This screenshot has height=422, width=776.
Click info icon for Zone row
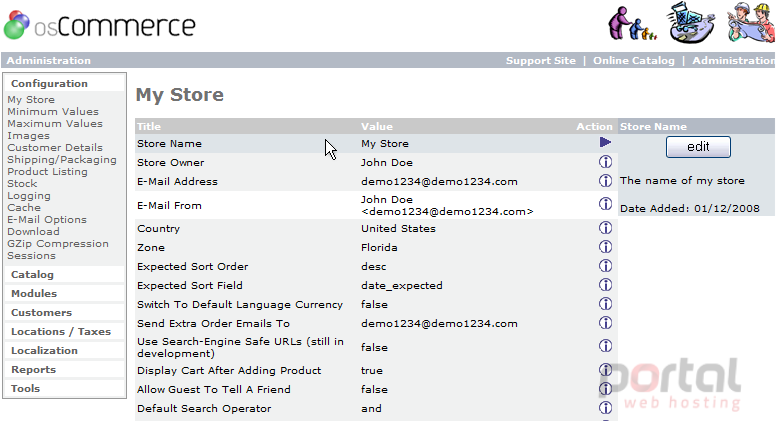tap(605, 246)
